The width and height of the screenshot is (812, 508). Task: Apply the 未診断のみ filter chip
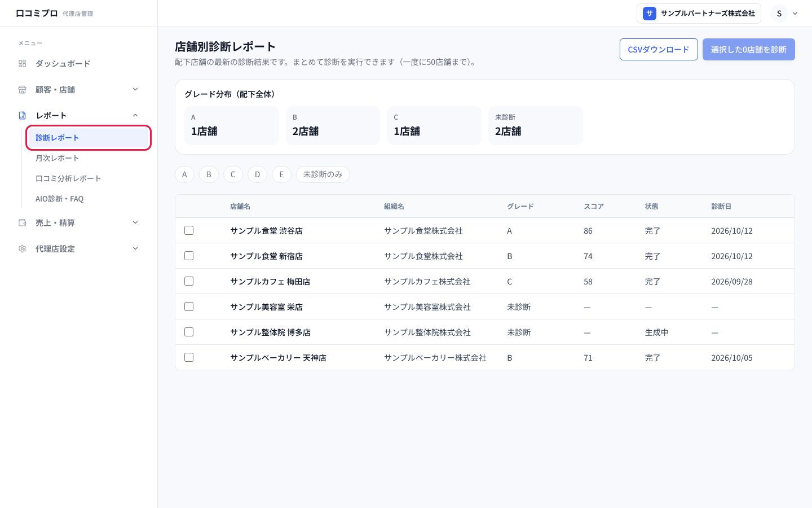tap(323, 174)
